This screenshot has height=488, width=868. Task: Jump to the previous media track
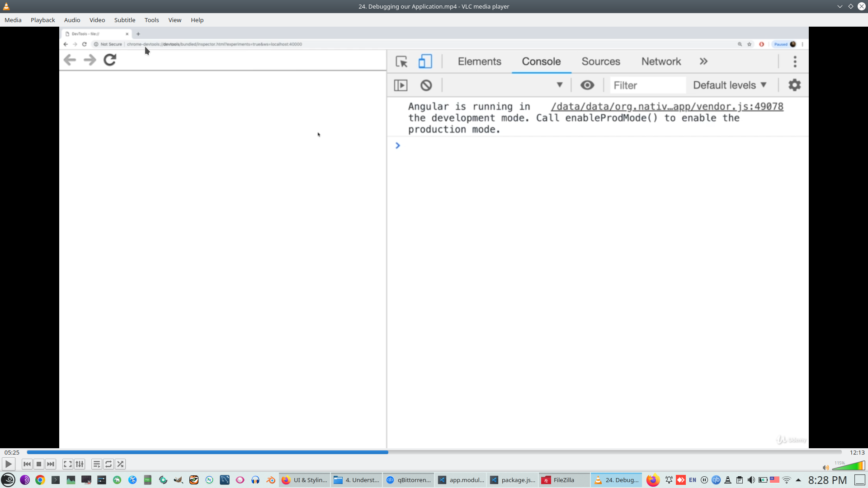point(27,464)
